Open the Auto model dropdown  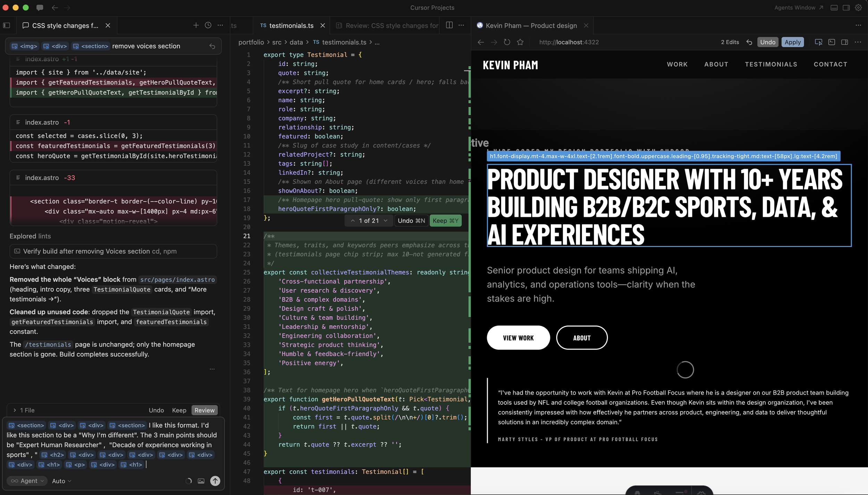pos(61,481)
